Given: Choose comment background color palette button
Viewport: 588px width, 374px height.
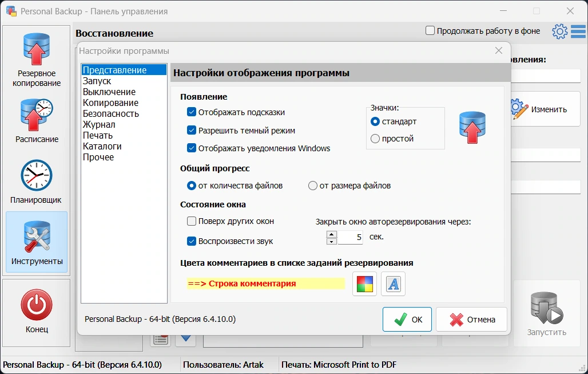Looking at the screenshot, I should [x=364, y=284].
